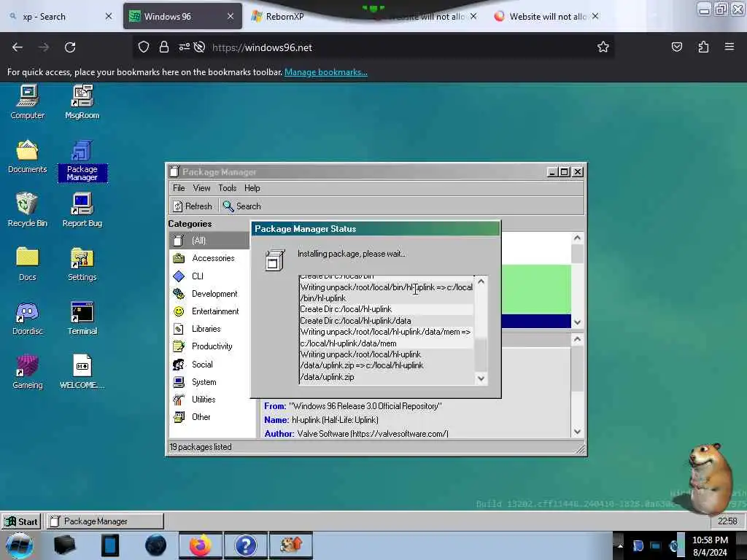Open the browser extensions puzzle icon
The height and width of the screenshot is (560, 747).
(703, 47)
